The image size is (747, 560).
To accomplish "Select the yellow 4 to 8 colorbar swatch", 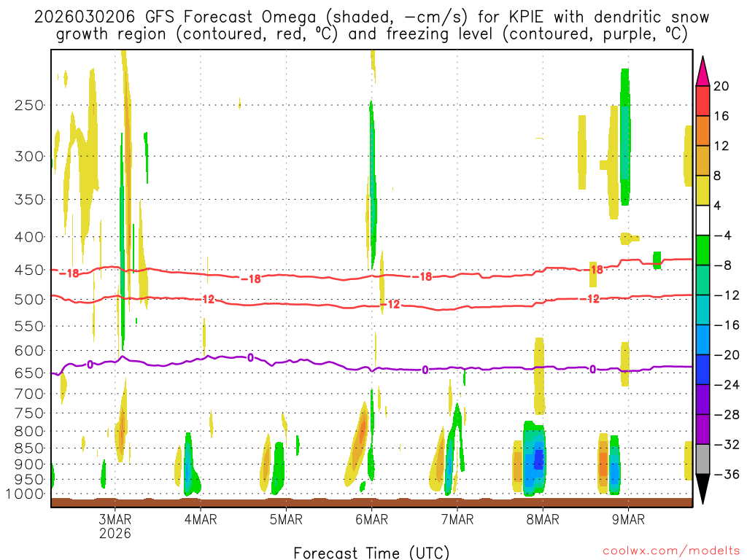I will 703,190.
